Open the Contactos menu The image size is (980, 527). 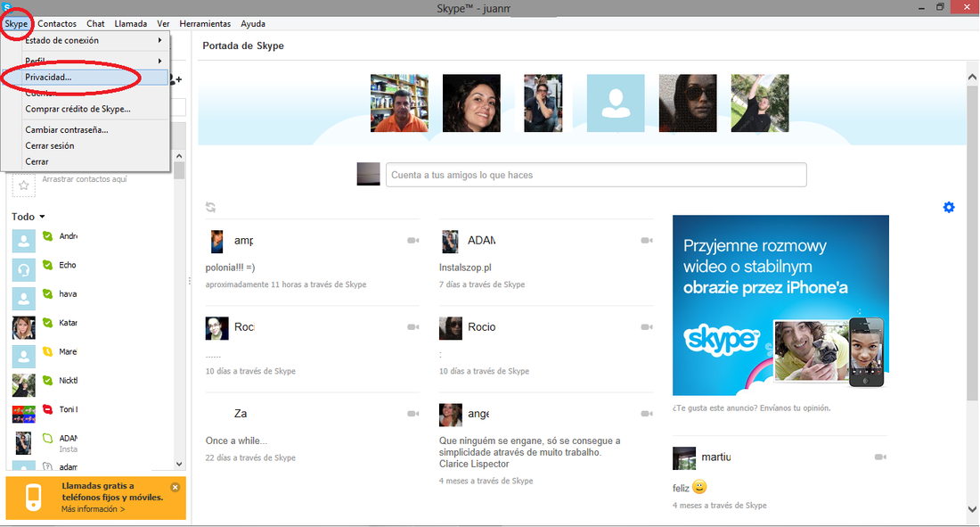tap(57, 24)
